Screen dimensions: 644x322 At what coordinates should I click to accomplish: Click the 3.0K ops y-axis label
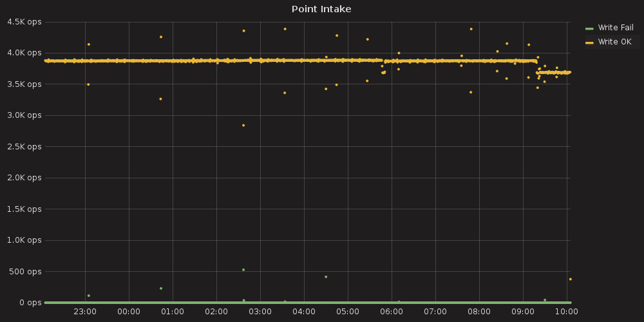[x=24, y=115]
